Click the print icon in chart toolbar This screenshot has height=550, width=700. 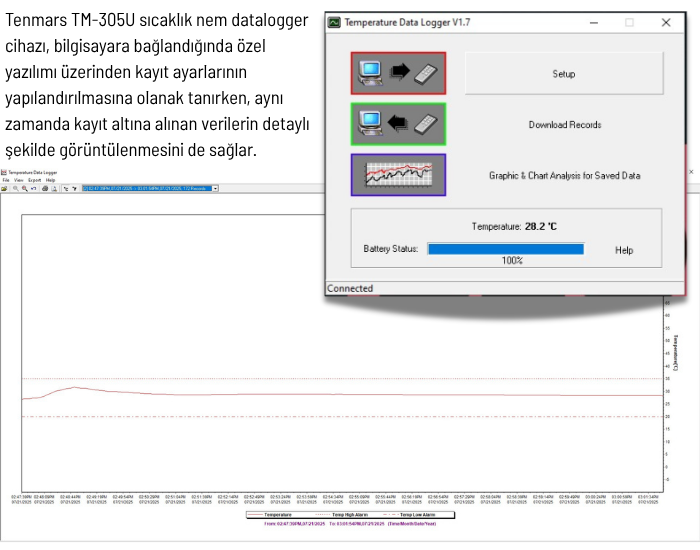(x=46, y=188)
